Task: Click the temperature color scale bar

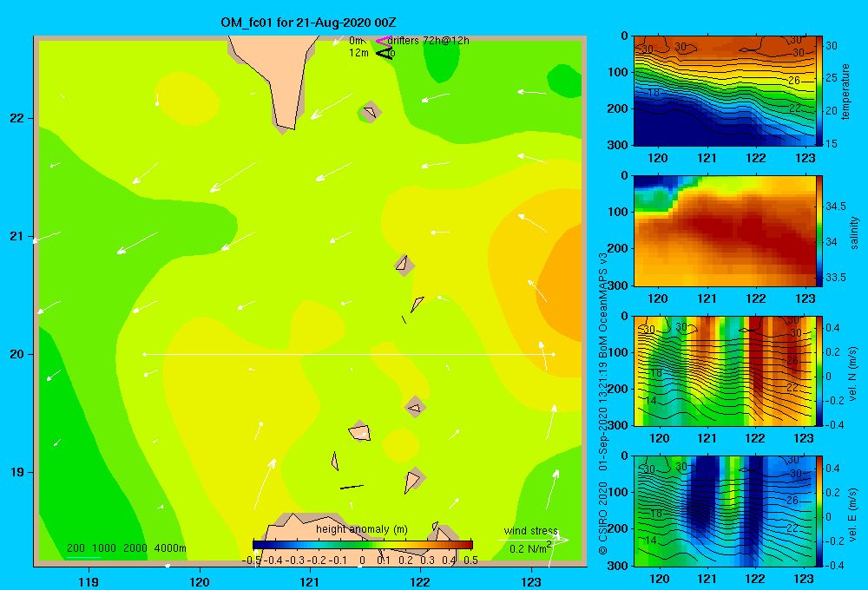Action: coord(819,91)
